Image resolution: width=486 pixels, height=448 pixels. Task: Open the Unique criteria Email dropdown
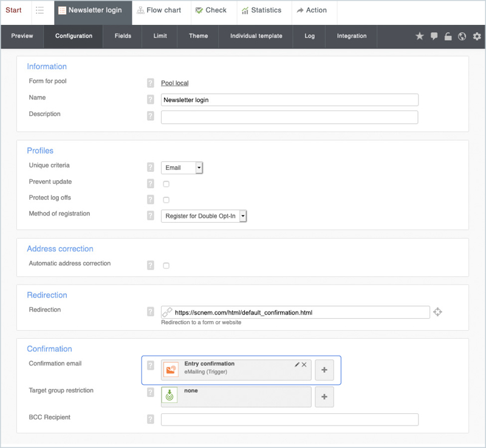182,168
